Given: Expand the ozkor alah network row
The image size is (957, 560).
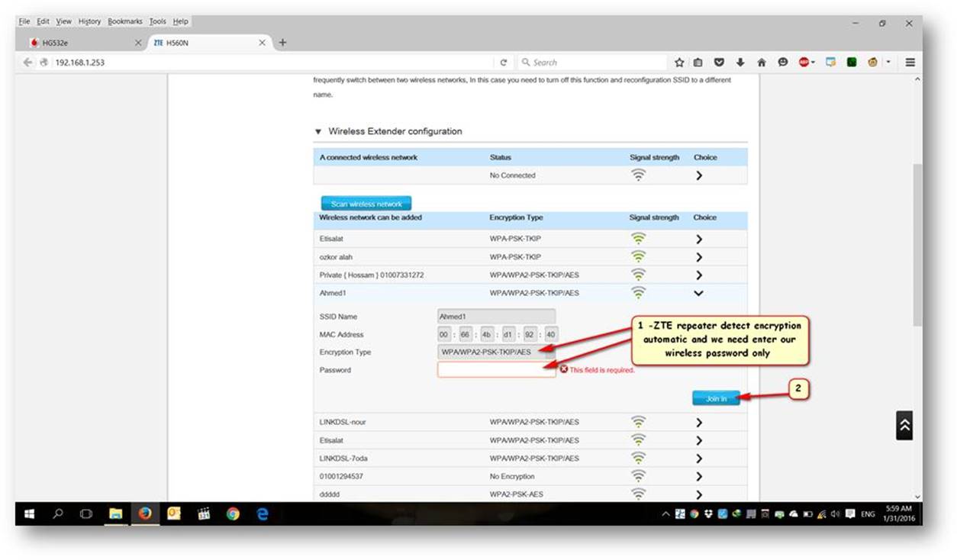Looking at the screenshot, I should click(698, 257).
